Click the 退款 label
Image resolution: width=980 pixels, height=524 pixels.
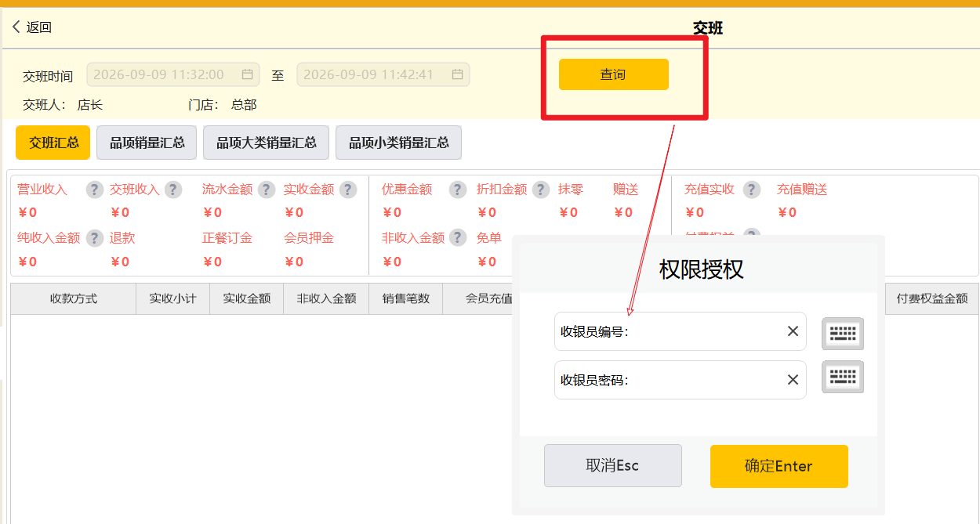click(122, 238)
